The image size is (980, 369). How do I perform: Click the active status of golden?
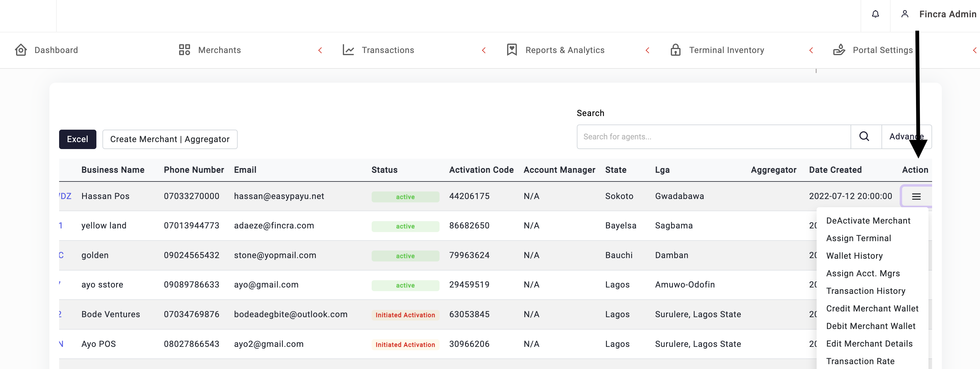[x=405, y=256]
